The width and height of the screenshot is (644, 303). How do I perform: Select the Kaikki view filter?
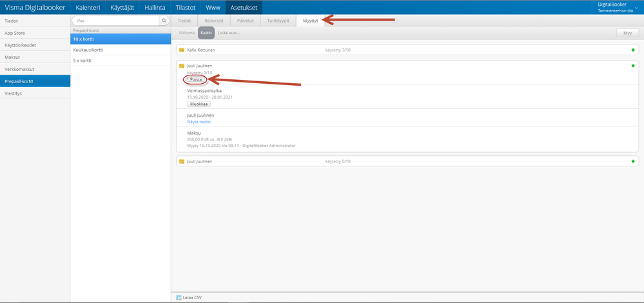206,33
